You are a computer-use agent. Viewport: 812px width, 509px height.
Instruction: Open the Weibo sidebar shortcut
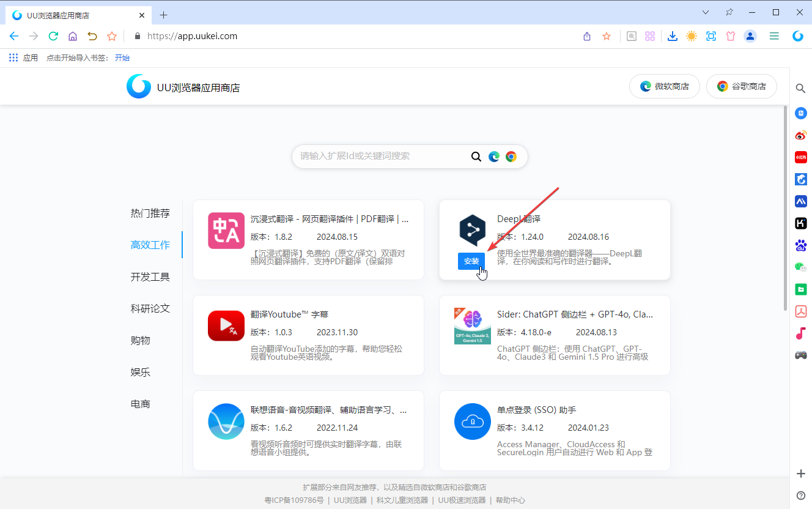[x=800, y=135]
